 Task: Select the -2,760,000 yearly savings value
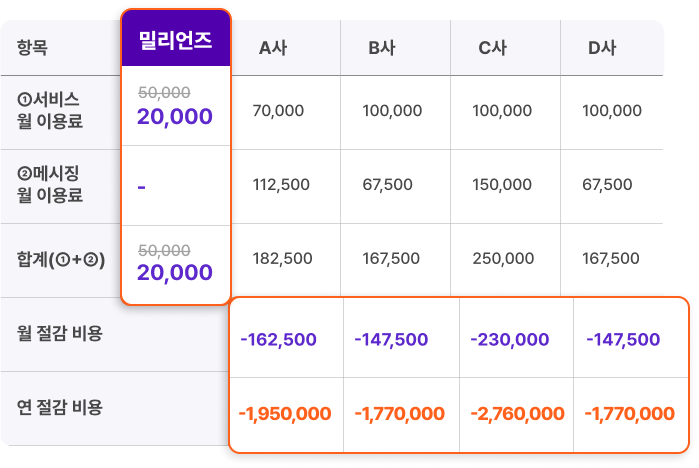pos(515,413)
